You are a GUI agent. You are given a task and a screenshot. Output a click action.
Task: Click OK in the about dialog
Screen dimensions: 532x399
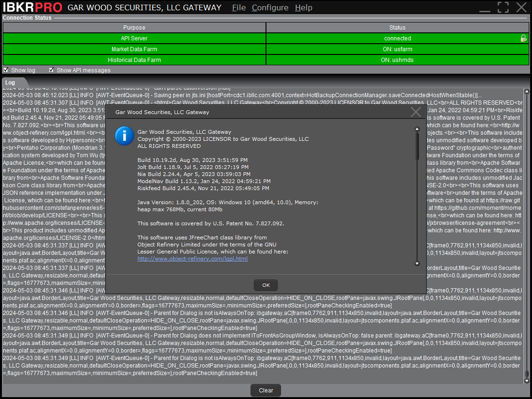point(266,285)
